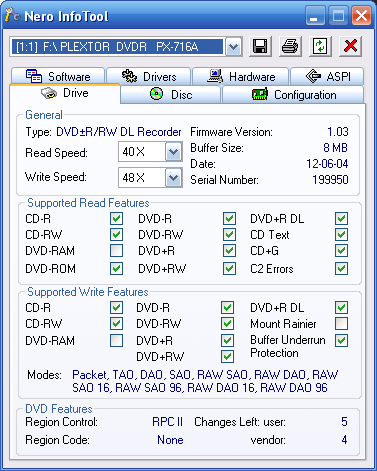This screenshot has height=471, width=377.
Task: Toggle write feature DVD+R DL checkbox
Action: pos(342,307)
